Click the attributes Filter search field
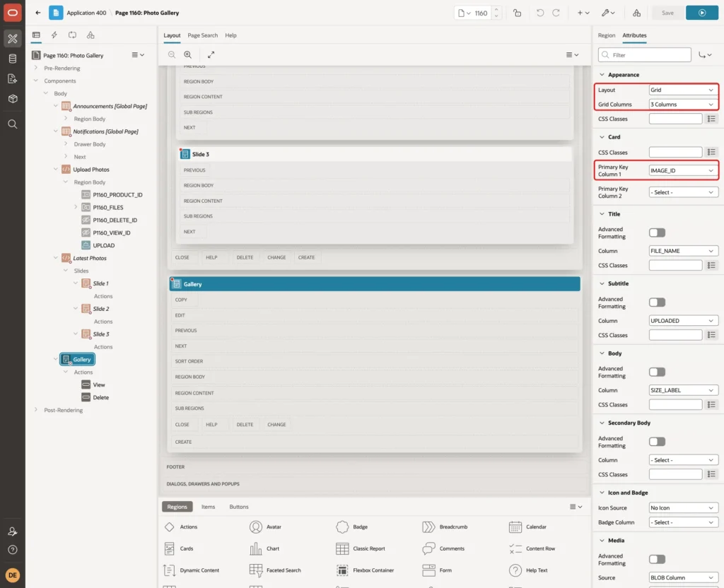This screenshot has width=724, height=588. (x=645, y=55)
